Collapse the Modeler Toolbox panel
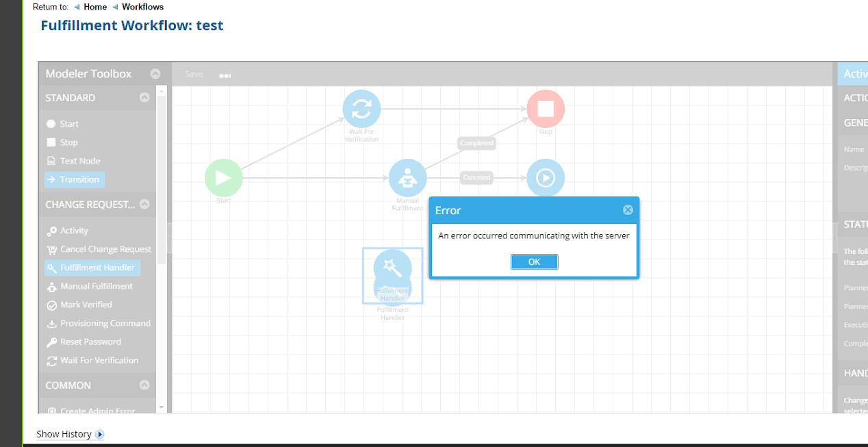868x447 pixels. click(155, 73)
